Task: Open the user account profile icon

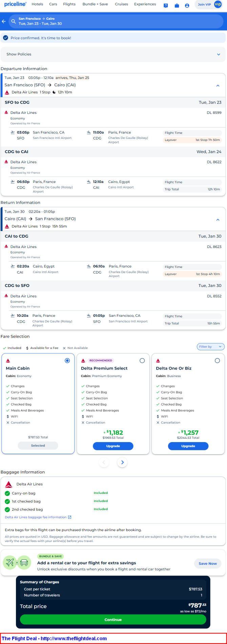Action: (187, 5)
